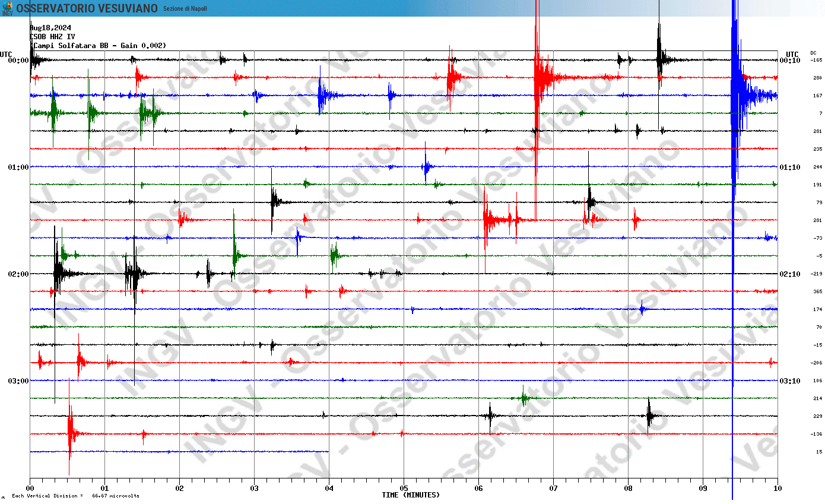825x504 pixels.
Task: Click the 06 minute axis label
Action: click(478, 489)
